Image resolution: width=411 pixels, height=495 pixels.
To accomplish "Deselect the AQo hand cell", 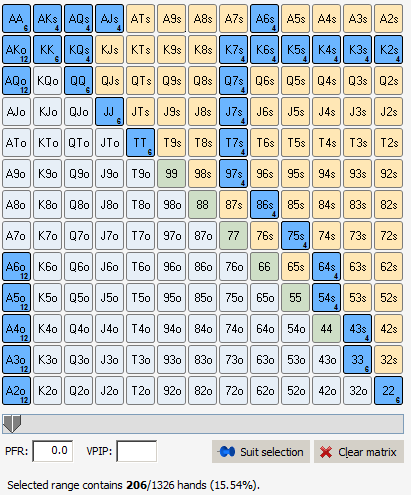I will click(x=16, y=81).
